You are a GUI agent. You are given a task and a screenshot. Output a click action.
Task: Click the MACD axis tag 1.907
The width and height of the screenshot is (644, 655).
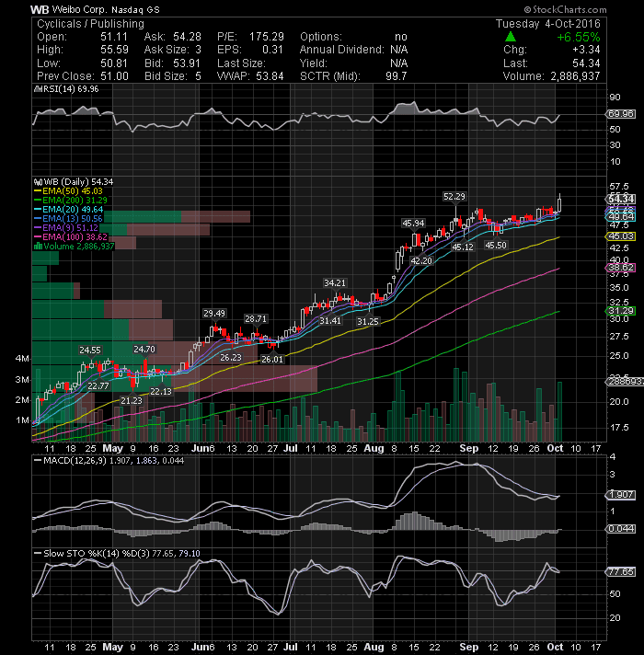[621, 495]
